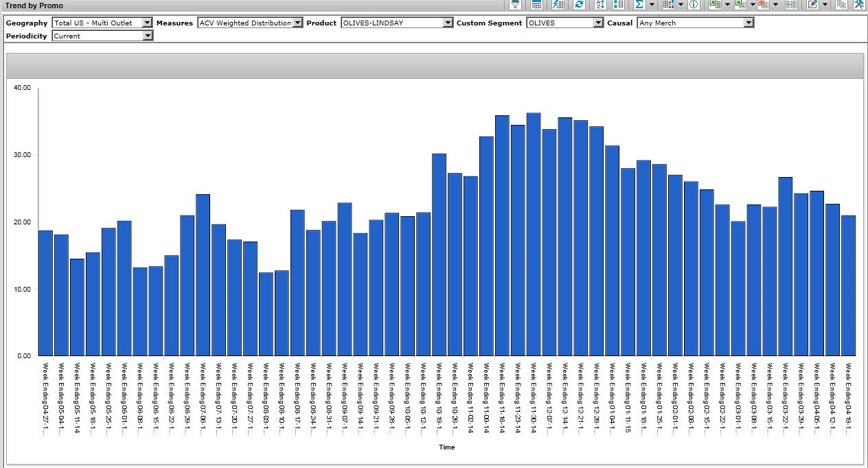
Task: Click the tallest bar, week ending 11-30-14
Action: point(534,233)
